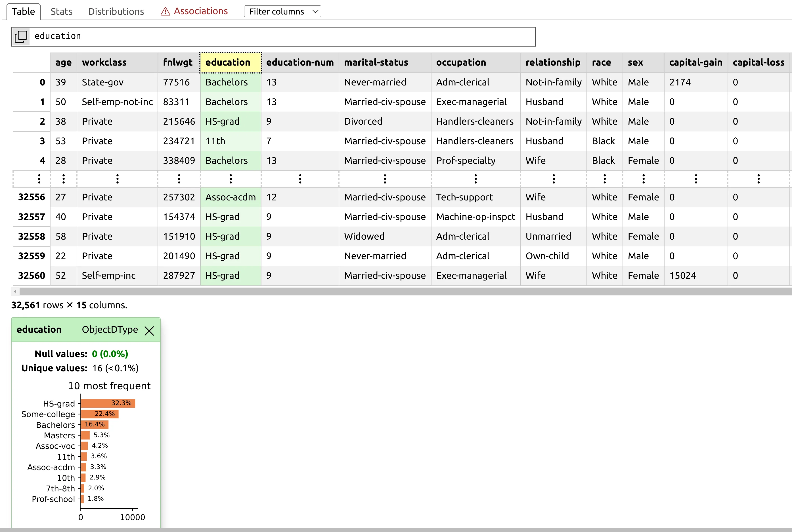Select the age column header
Image resolution: width=792 pixels, height=532 pixels.
coord(63,62)
